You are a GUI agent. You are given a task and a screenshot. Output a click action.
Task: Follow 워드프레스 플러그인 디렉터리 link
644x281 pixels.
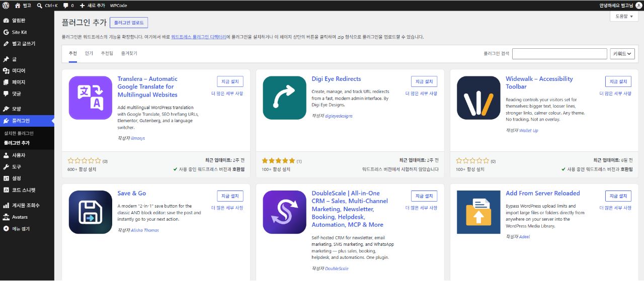(198, 37)
